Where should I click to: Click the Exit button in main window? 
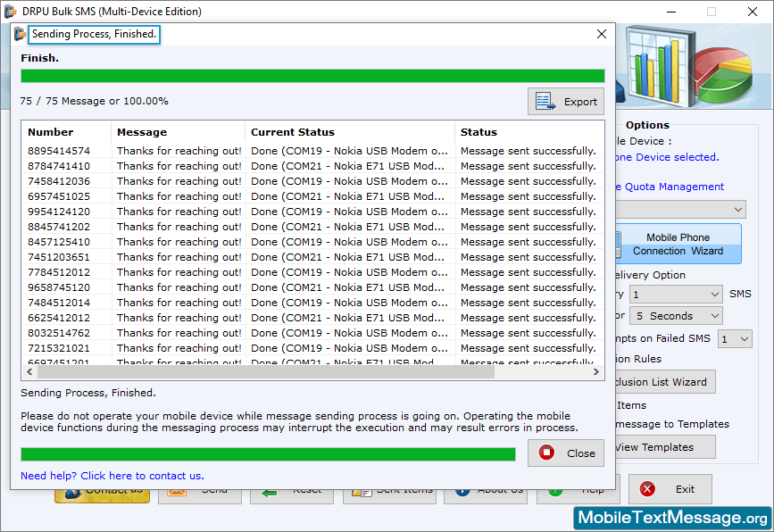(670, 489)
